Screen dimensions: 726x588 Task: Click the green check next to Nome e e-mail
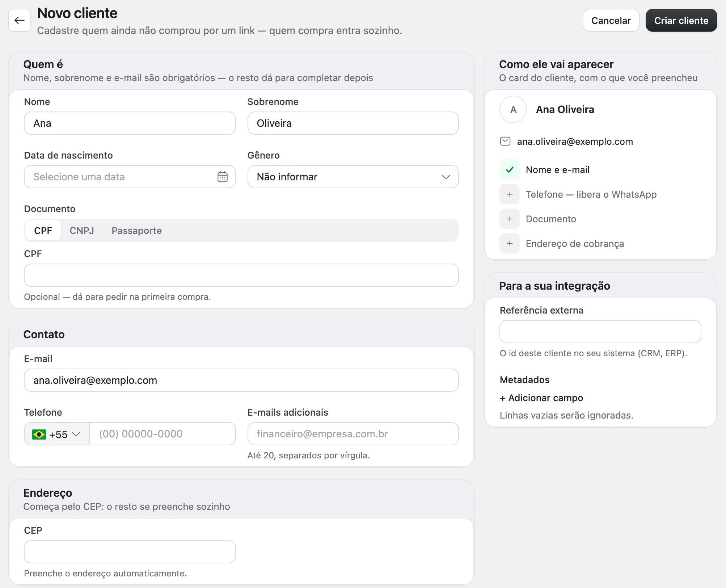510,169
